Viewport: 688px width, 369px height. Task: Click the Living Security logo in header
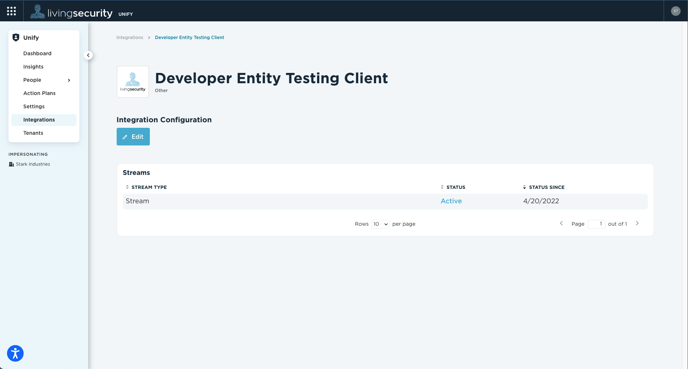click(x=71, y=12)
